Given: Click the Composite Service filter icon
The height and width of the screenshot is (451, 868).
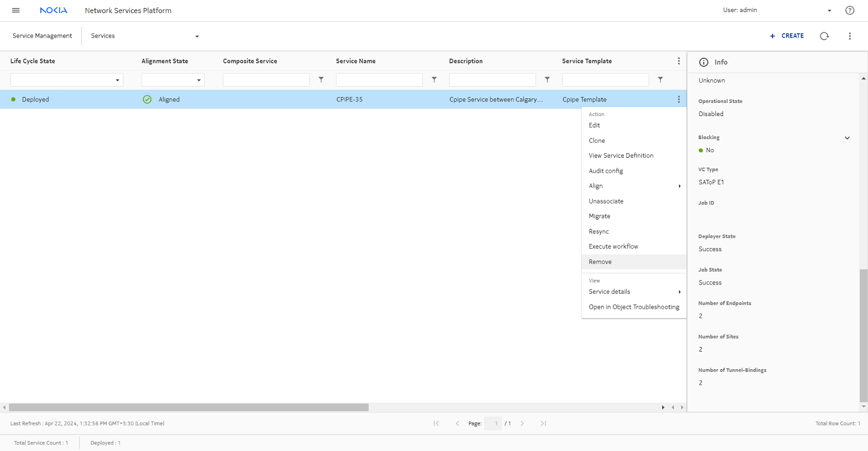Looking at the screenshot, I should pos(321,80).
